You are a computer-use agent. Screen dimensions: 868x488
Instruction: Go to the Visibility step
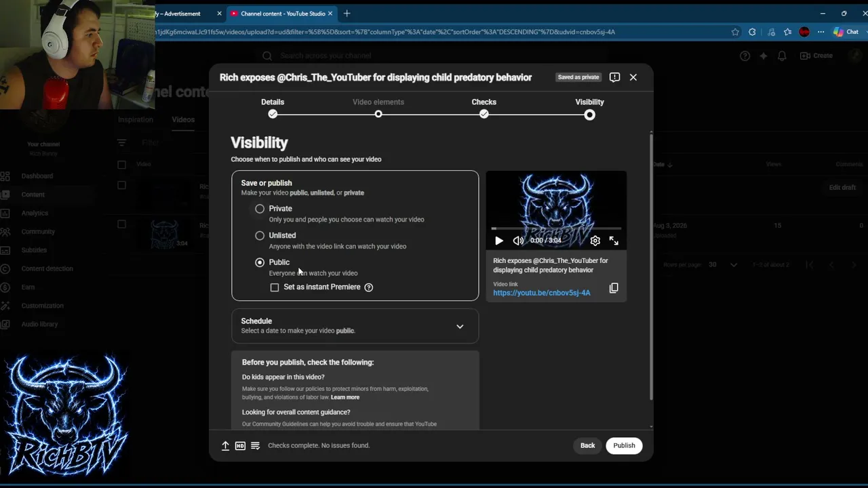pyautogui.click(x=590, y=108)
